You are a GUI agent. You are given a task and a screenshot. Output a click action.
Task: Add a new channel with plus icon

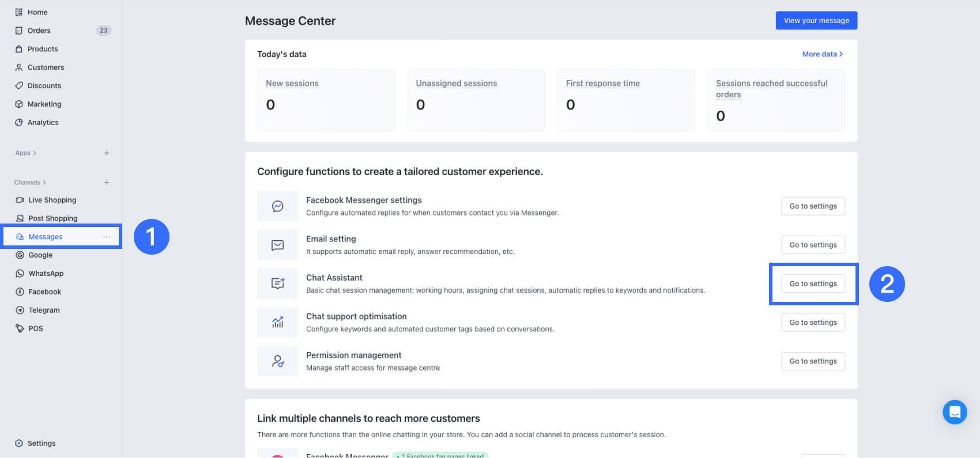coord(107,183)
